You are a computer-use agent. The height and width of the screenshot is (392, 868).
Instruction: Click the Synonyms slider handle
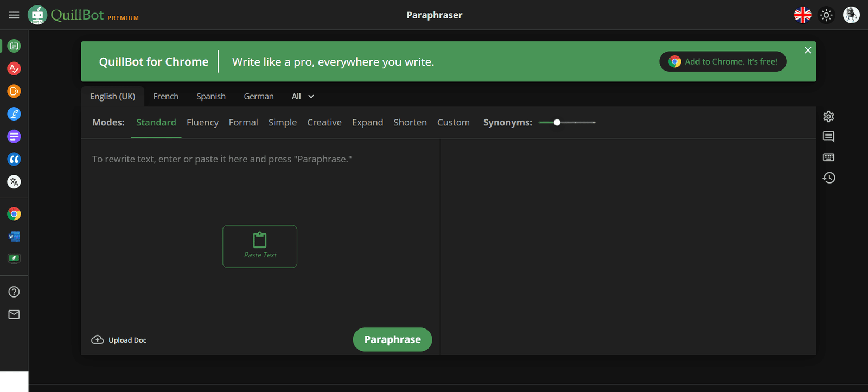pos(557,123)
